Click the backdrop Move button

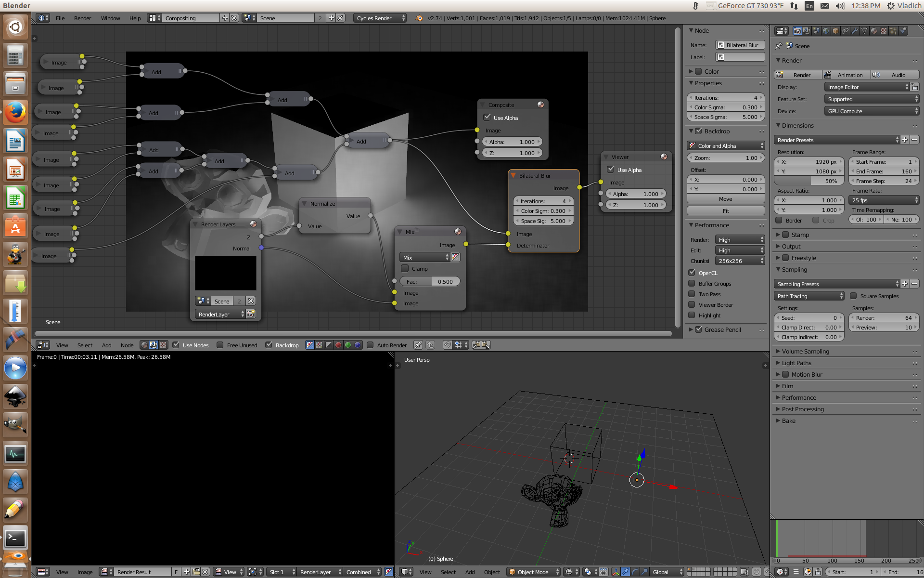(726, 198)
